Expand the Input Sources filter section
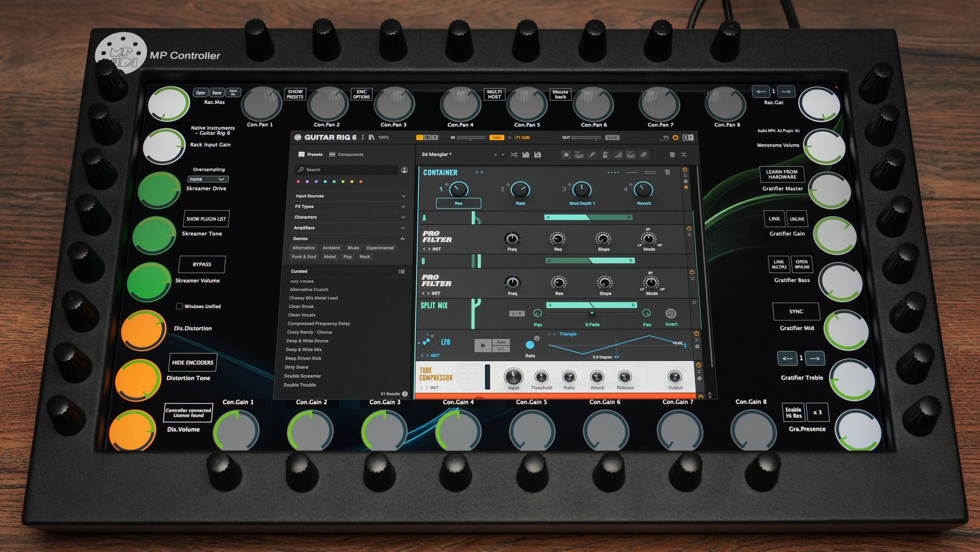This screenshot has width=980, height=552. coord(350,196)
